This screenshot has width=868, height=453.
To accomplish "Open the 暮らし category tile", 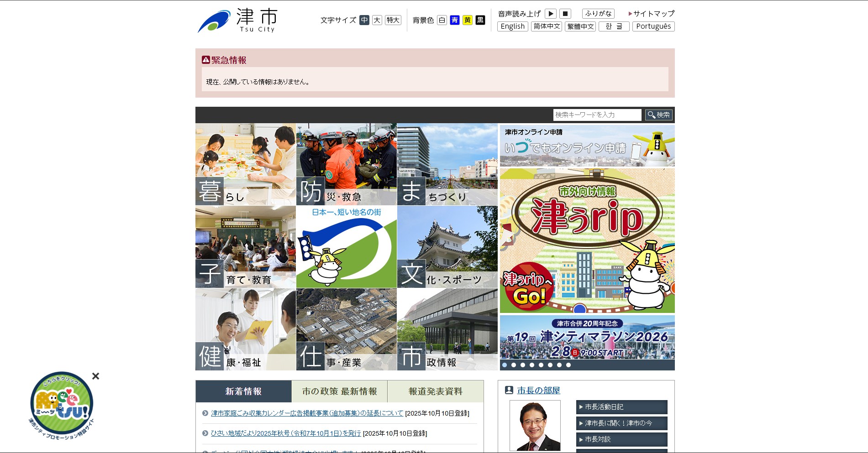I will 246,164.
